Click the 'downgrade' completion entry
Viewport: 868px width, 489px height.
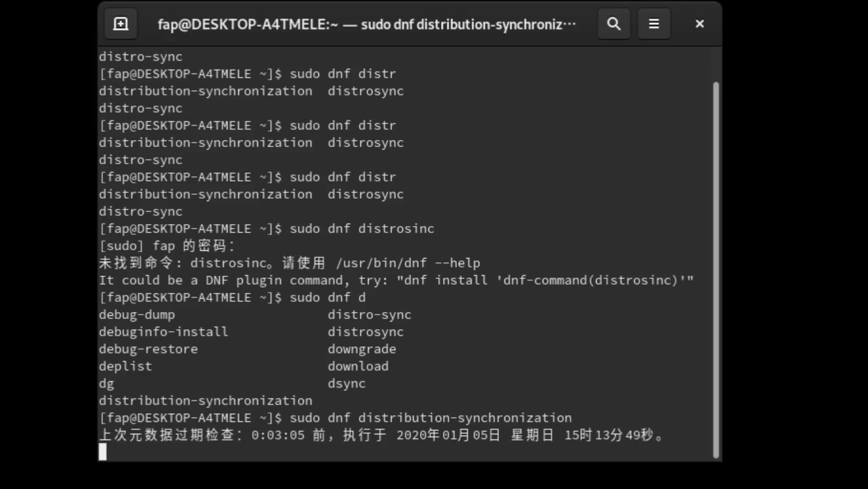pyautogui.click(x=361, y=348)
